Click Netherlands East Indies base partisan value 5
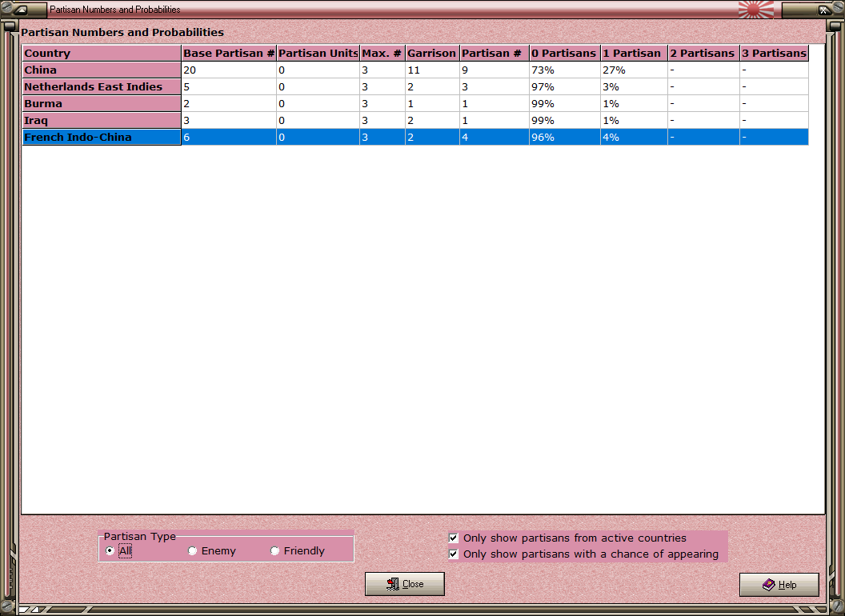This screenshot has height=616, width=845. point(229,86)
